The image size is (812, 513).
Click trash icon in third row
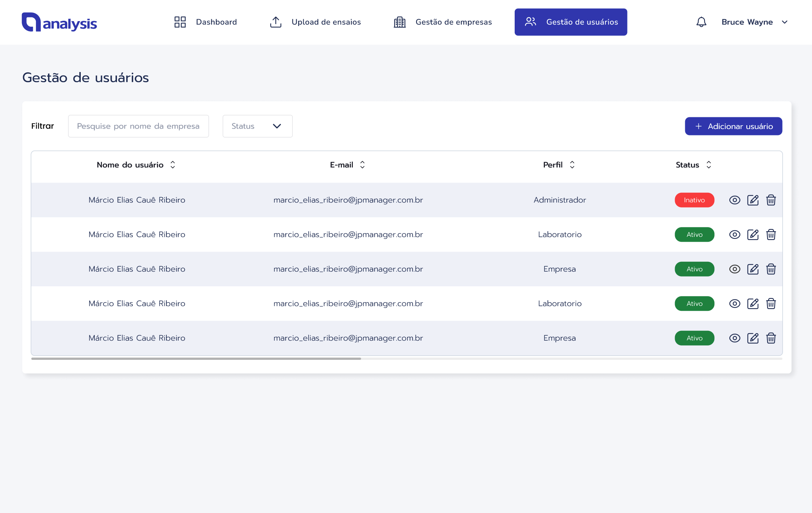[771, 269]
